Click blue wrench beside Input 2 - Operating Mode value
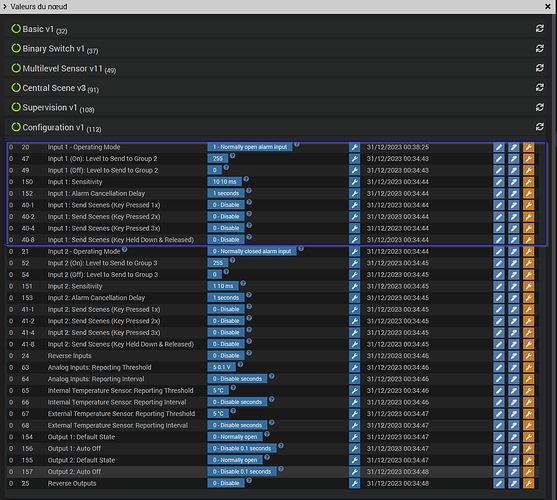Screen dimensions: 557x500 (x=354, y=251)
